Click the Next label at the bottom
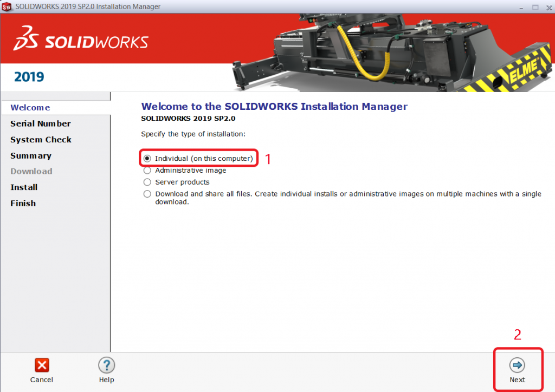 [517, 380]
